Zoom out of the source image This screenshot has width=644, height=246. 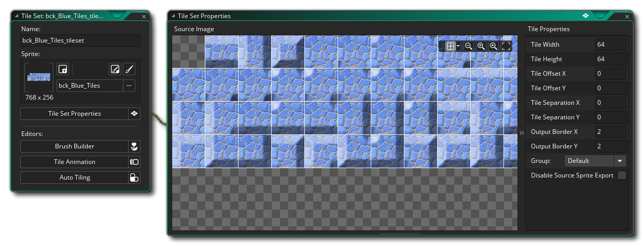[469, 46]
